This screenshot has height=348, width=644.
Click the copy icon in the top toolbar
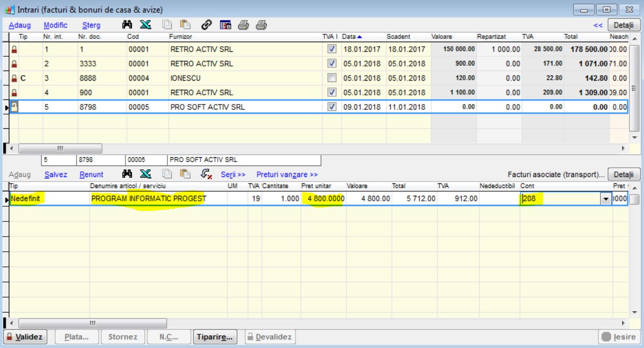pyautogui.click(x=167, y=25)
